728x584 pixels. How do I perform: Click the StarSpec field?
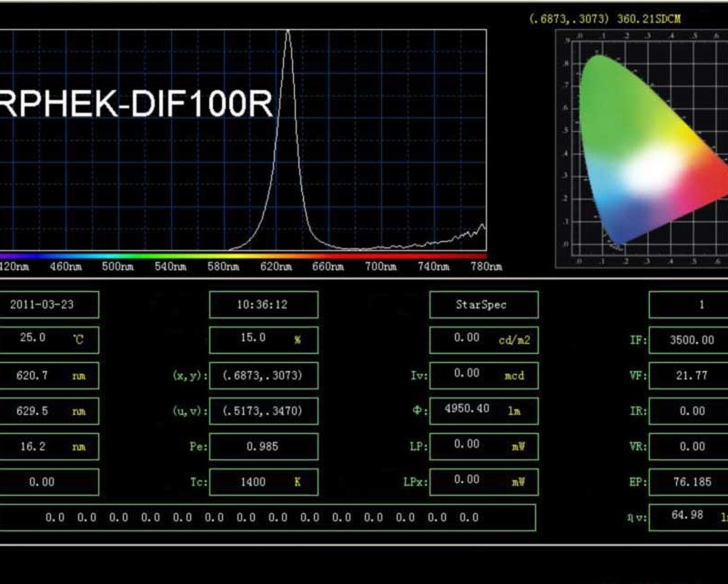[x=482, y=305]
